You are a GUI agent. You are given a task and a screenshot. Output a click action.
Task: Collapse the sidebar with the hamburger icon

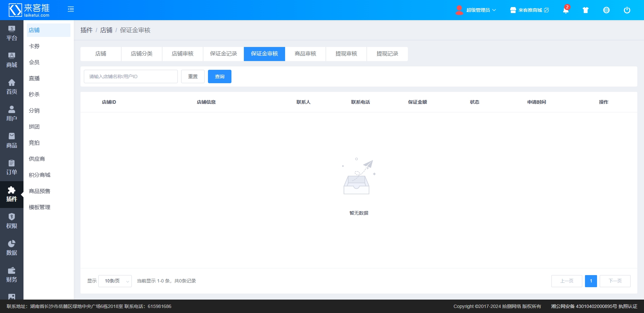(x=71, y=9)
